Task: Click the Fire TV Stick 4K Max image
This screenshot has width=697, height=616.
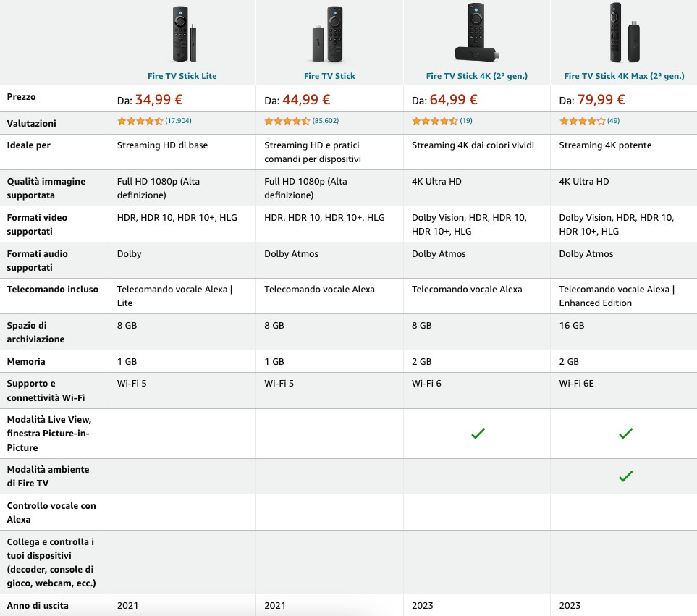Action: 624,32
